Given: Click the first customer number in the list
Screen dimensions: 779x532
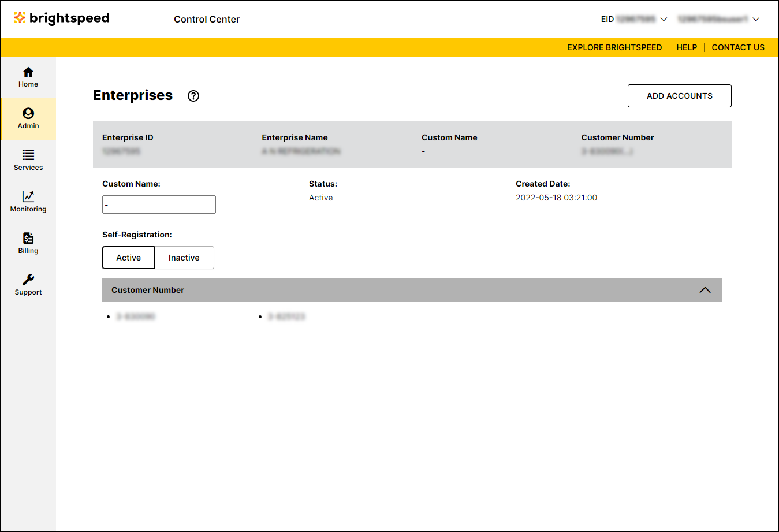Looking at the screenshot, I should [x=136, y=317].
